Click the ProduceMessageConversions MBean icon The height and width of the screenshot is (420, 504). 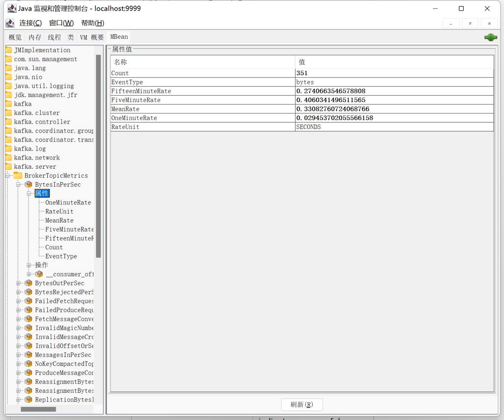[29, 373]
